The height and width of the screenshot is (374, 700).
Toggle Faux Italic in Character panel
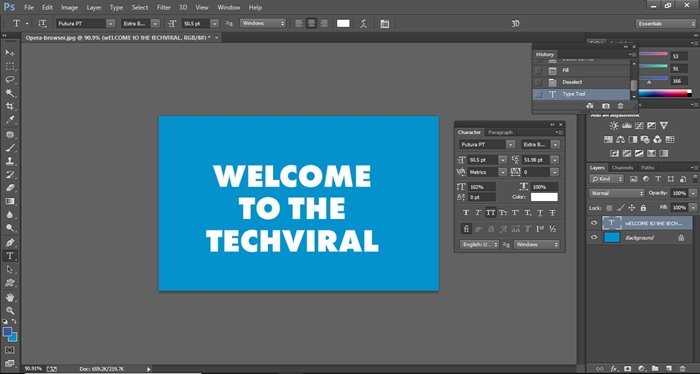click(x=478, y=213)
